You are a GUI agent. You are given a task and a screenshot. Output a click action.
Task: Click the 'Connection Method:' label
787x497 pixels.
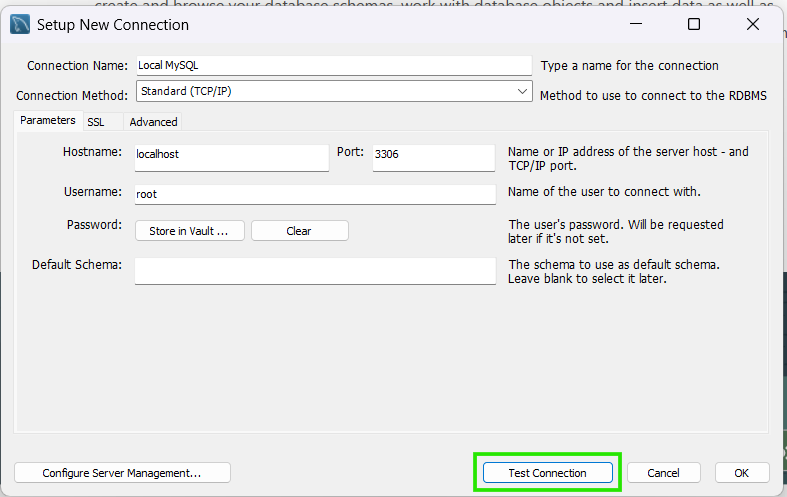click(x=72, y=95)
